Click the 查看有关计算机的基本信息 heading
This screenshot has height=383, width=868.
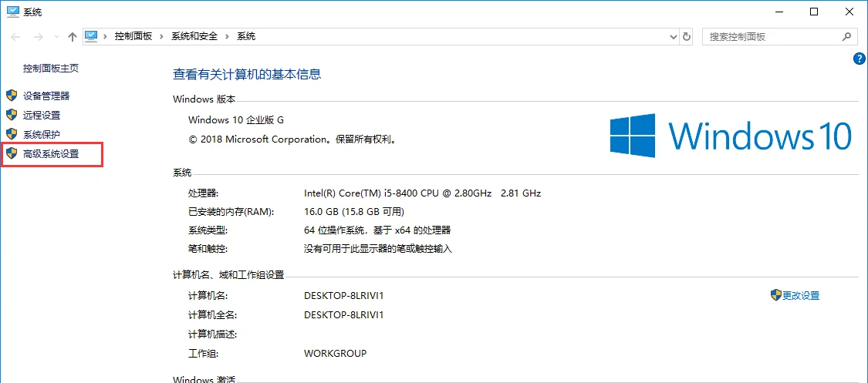pyautogui.click(x=247, y=74)
